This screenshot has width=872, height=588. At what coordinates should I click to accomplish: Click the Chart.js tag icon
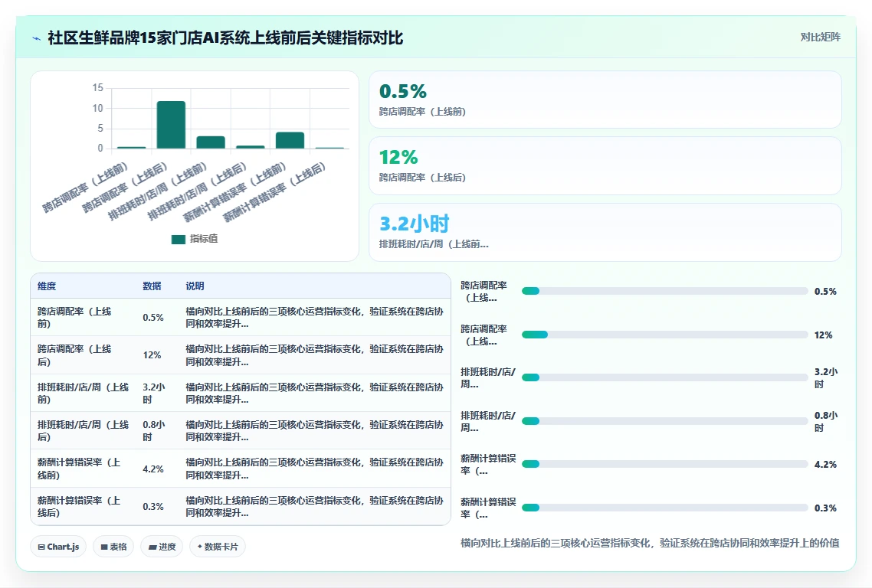[41, 547]
